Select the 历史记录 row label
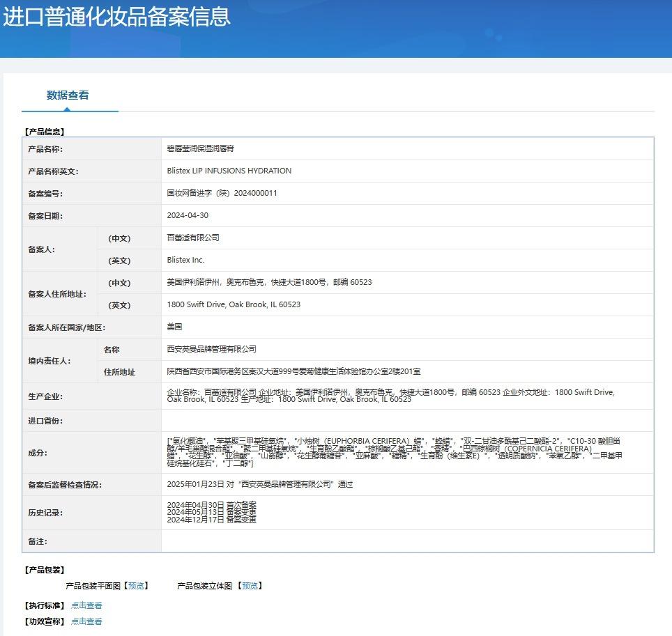Screen dimensions: 672x636 45,513
